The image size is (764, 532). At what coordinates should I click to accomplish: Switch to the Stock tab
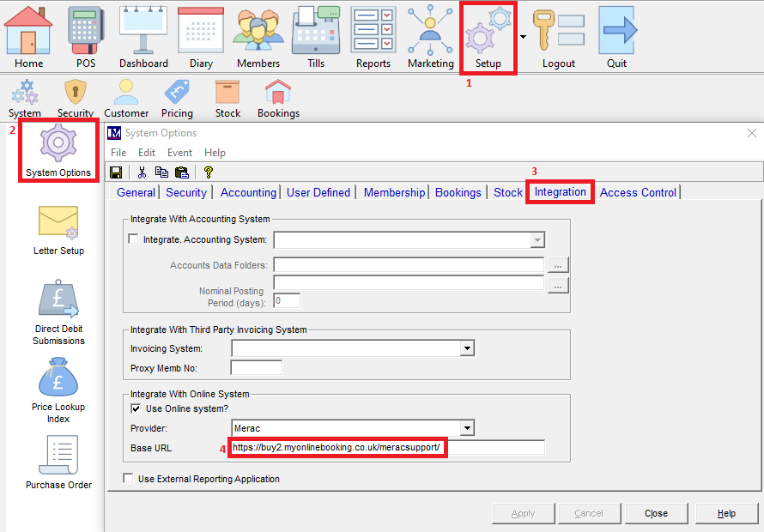pyautogui.click(x=507, y=192)
